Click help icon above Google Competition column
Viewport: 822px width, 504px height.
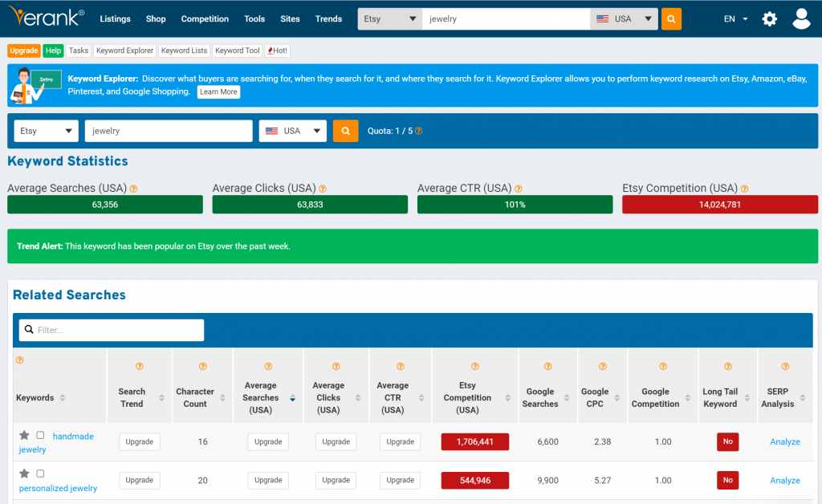coord(663,366)
